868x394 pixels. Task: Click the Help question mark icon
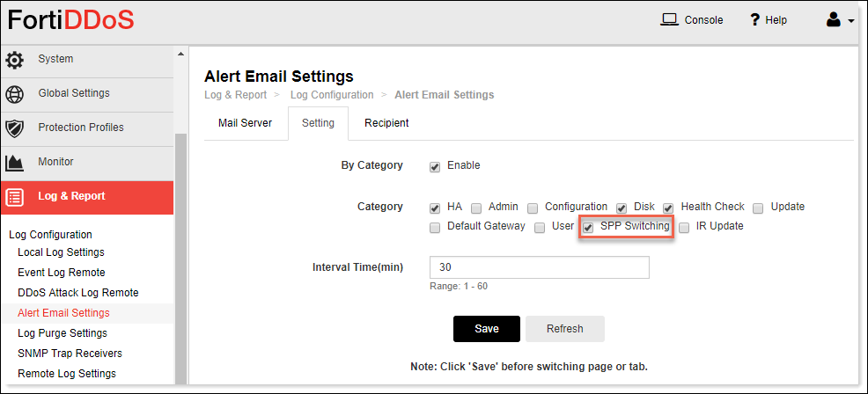[x=754, y=20]
